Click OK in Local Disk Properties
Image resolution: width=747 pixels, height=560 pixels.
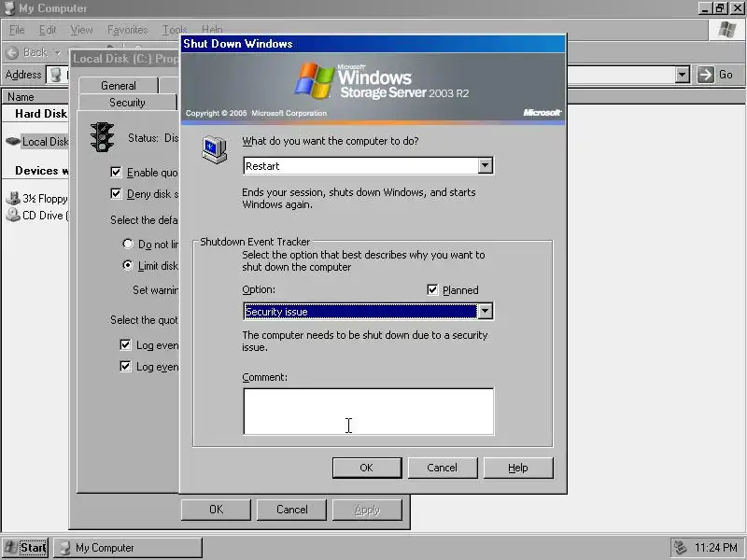click(216, 510)
